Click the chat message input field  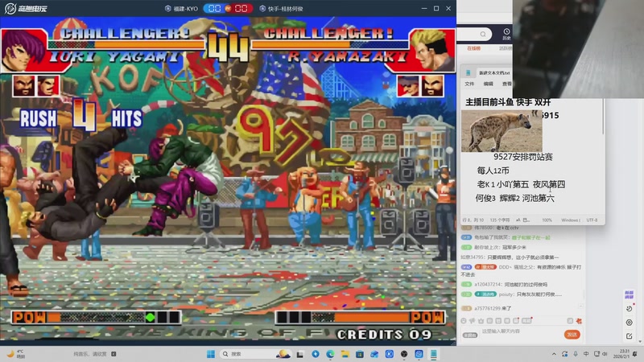(x=521, y=331)
